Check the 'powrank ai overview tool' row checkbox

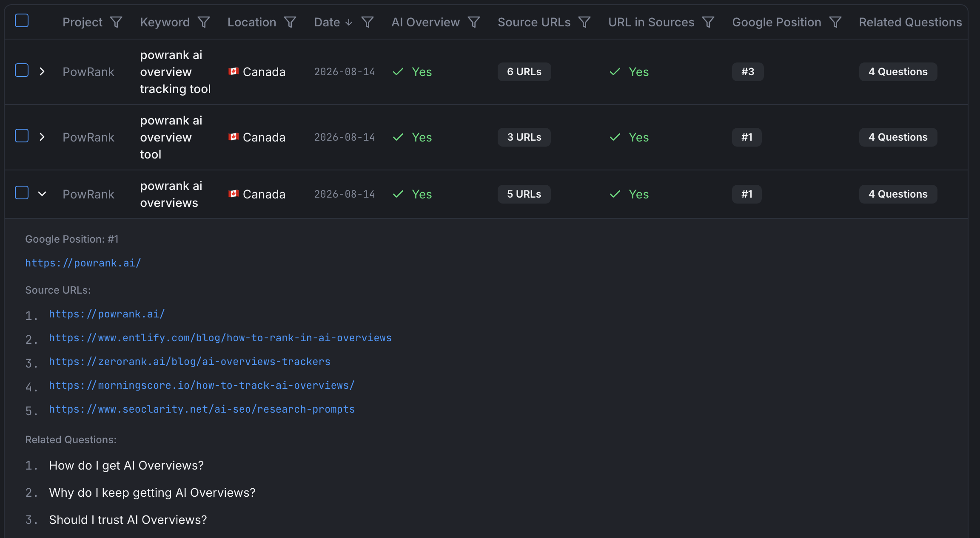22,136
